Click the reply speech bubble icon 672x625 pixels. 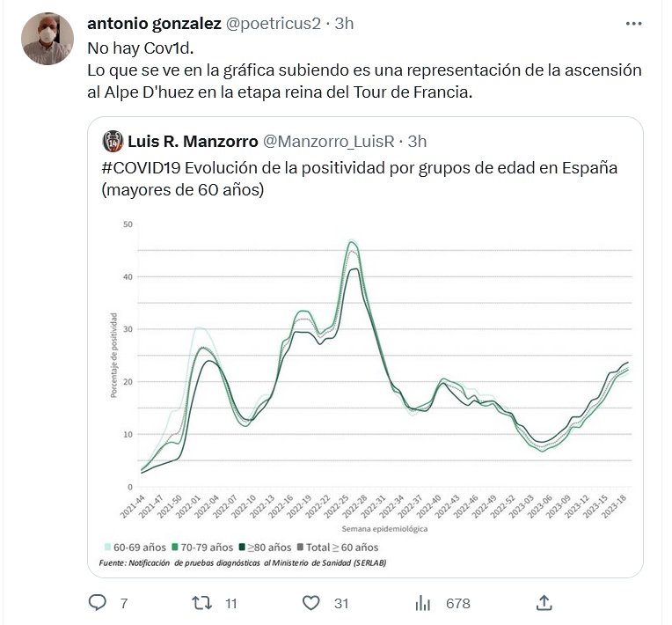coord(99,603)
